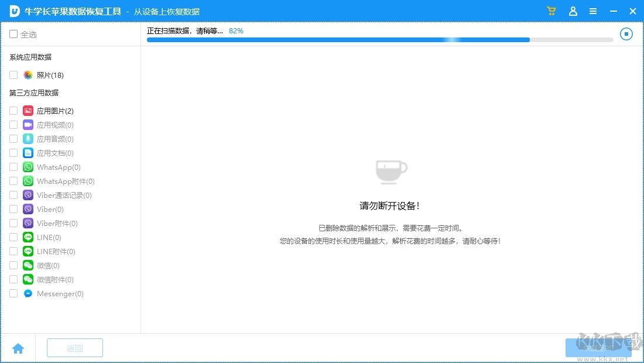The width and height of the screenshot is (644, 363).
Task: Open the 微信 WeChat data category icon
Action: tap(28, 265)
